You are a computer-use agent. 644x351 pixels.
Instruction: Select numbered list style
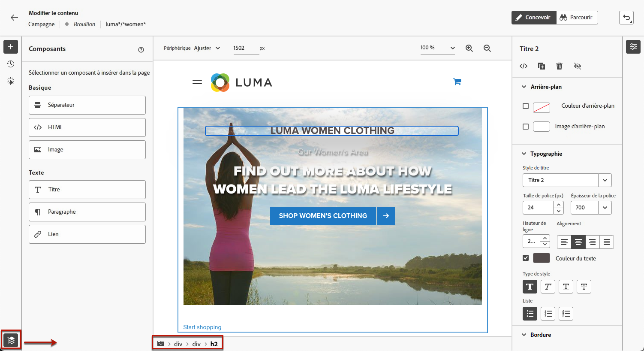[x=548, y=314]
